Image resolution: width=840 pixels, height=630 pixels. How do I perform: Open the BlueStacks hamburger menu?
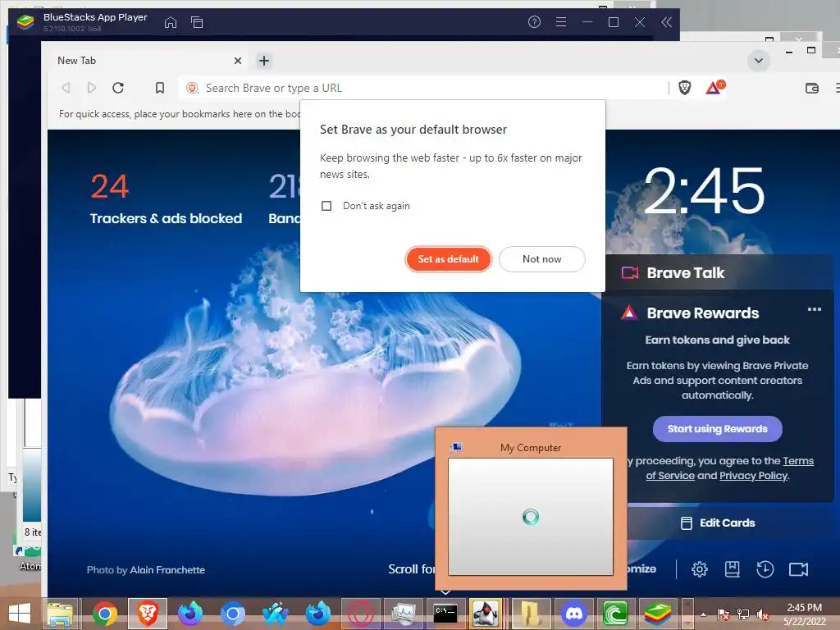561,22
